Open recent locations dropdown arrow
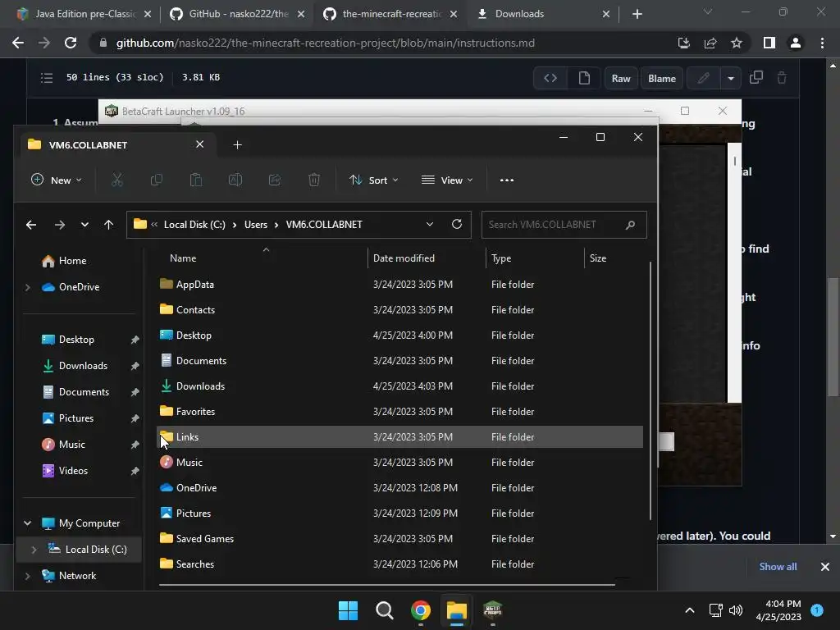Viewport: 840px width, 630px height. pos(84,225)
